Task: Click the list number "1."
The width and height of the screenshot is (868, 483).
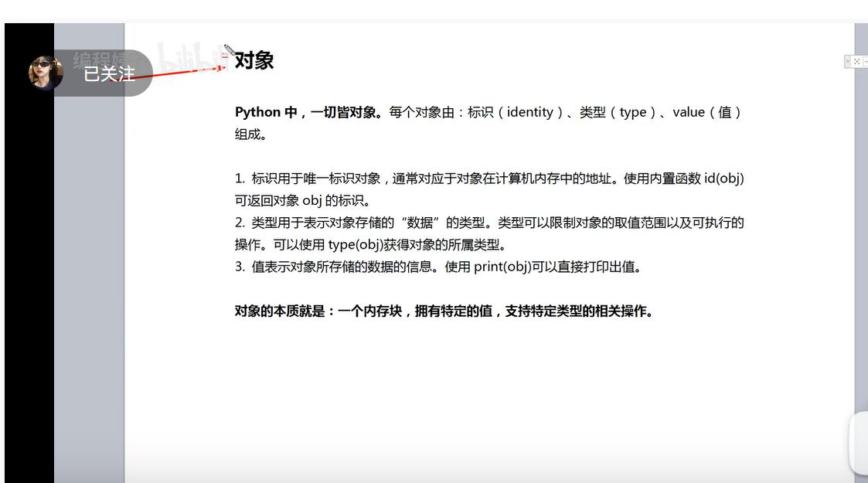Action: [240, 179]
